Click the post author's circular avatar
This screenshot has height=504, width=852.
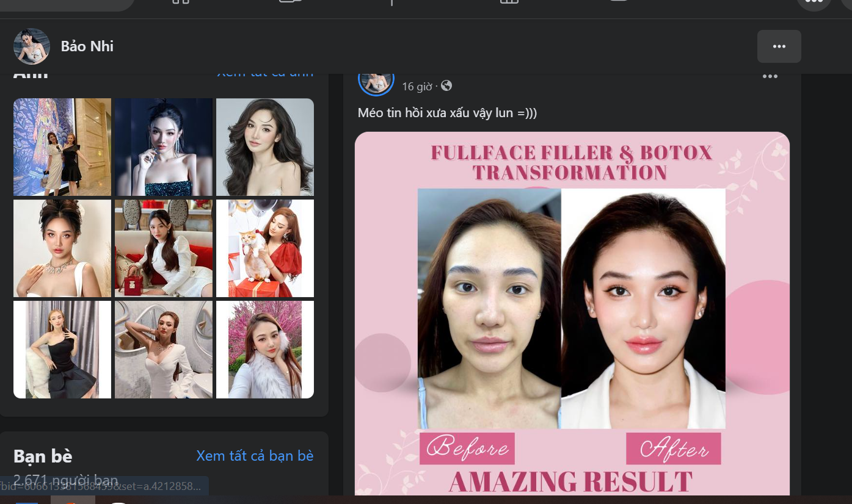[x=376, y=81]
